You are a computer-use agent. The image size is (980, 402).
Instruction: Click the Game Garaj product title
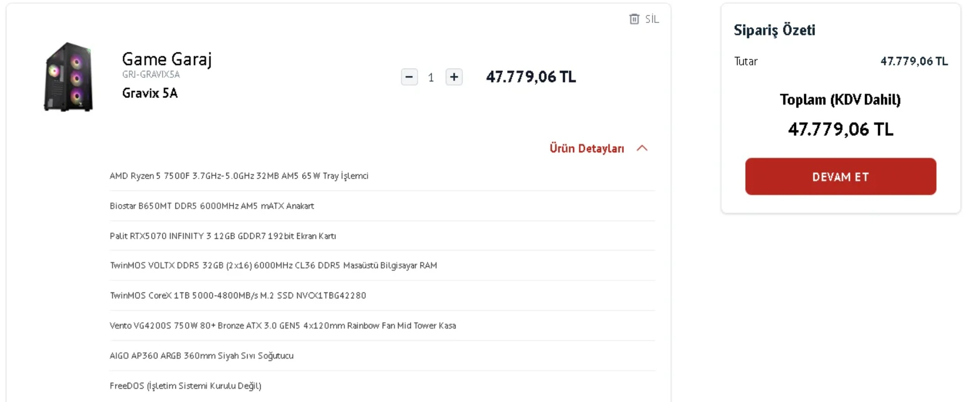(167, 59)
